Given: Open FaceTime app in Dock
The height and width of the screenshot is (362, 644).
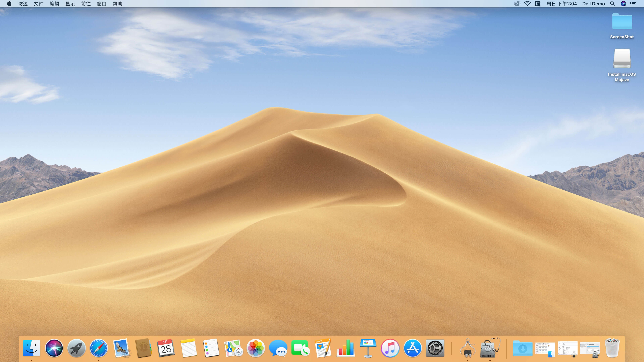Looking at the screenshot, I should 300,348.
